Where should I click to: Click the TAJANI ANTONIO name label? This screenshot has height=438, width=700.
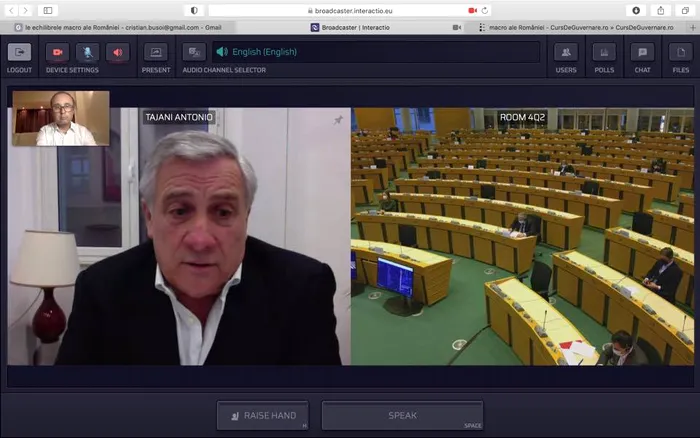point(179,117)
